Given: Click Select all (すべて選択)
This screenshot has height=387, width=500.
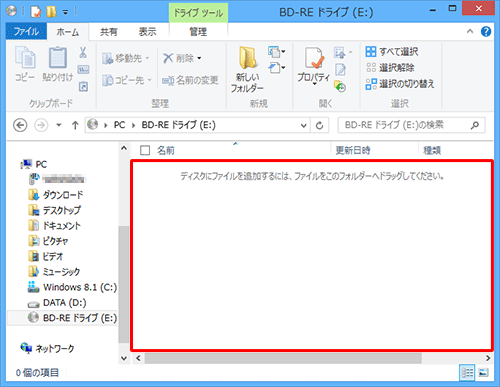Looking at the screenshot, I should click(392, 52).
